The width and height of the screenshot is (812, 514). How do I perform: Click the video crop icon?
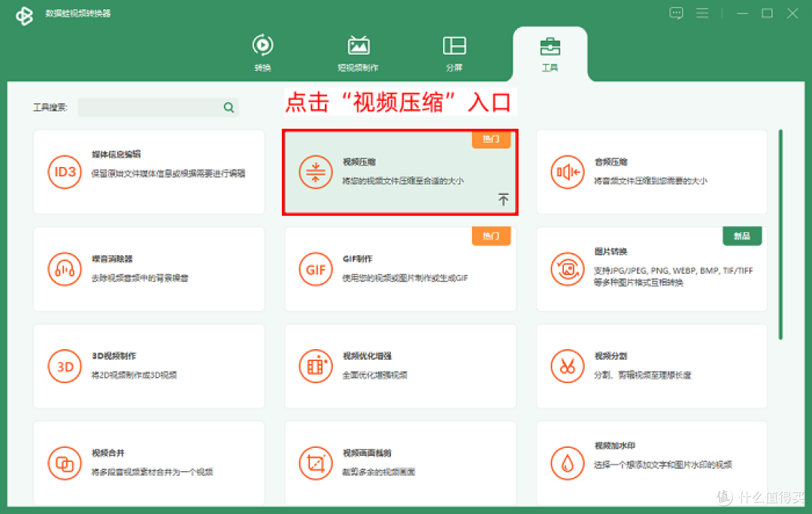(x=315, y=464)
